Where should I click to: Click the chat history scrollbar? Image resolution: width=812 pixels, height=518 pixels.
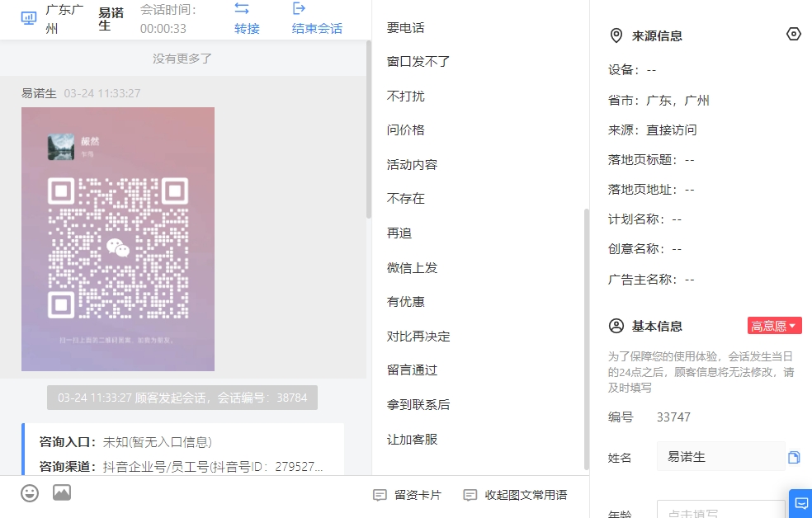[369, 129]
